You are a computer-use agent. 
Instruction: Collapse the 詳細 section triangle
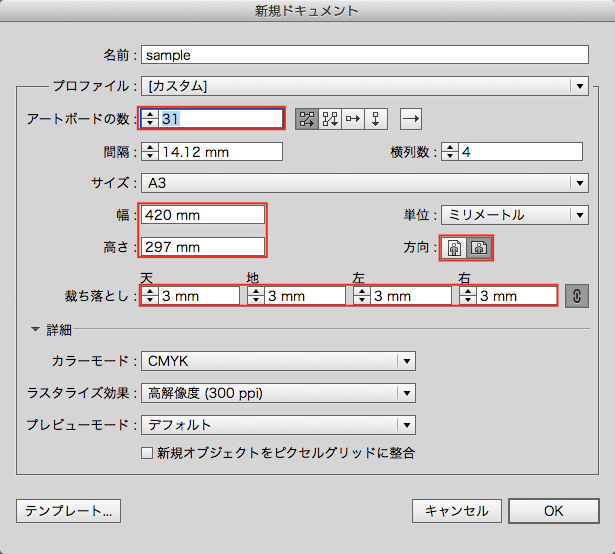[x=36, y=329]
